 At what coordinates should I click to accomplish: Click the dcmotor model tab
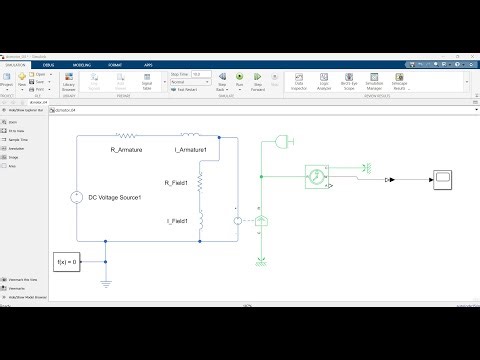tap(38, 102)
